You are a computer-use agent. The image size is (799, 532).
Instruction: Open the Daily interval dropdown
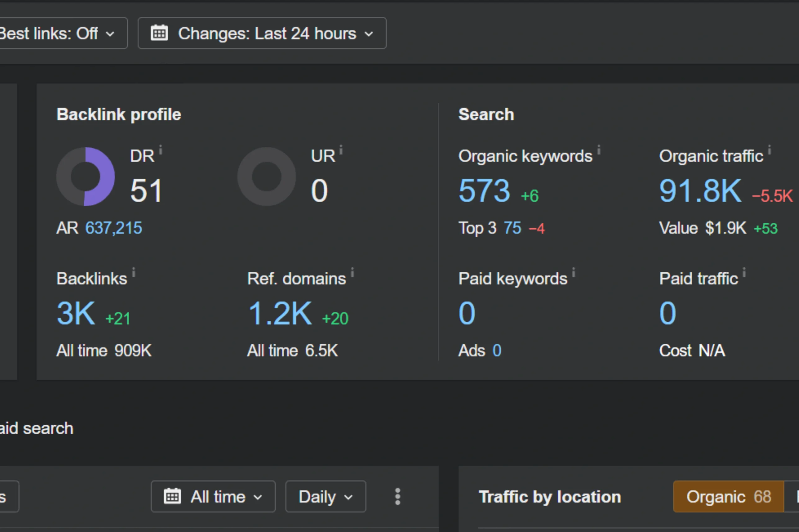click(x=325, y=497)
